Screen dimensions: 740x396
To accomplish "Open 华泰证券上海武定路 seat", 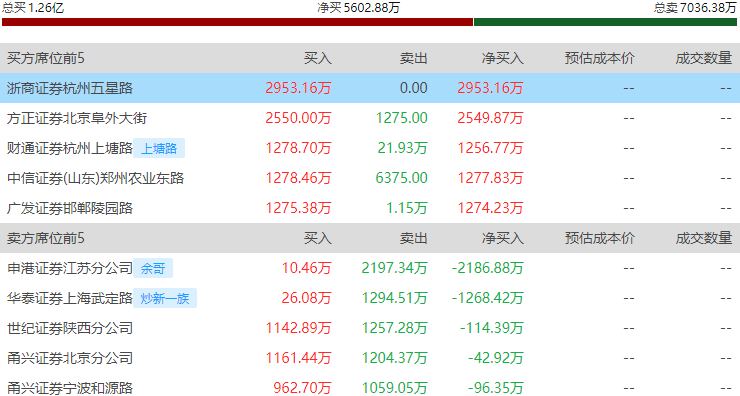I will click(70, 298).
